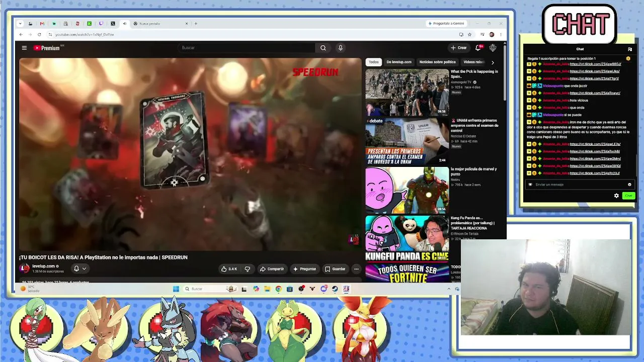Viewport: 644px width, 362px height.
Task: Show hidden system tray icons chevron
Action: coord(449,289)
